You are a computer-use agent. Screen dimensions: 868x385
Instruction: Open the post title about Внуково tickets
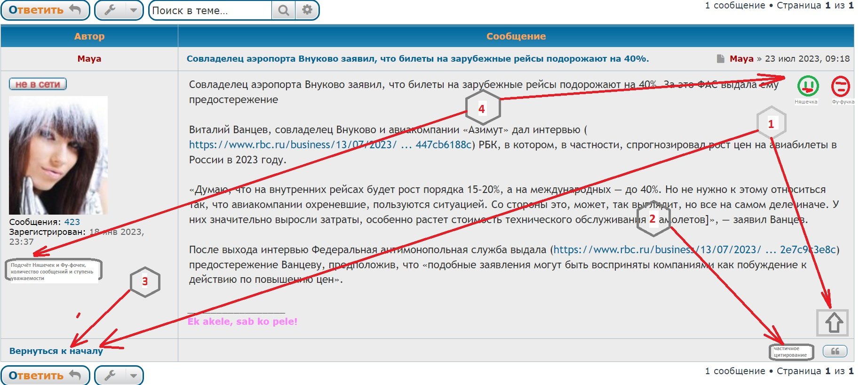[x=418, y=59]
